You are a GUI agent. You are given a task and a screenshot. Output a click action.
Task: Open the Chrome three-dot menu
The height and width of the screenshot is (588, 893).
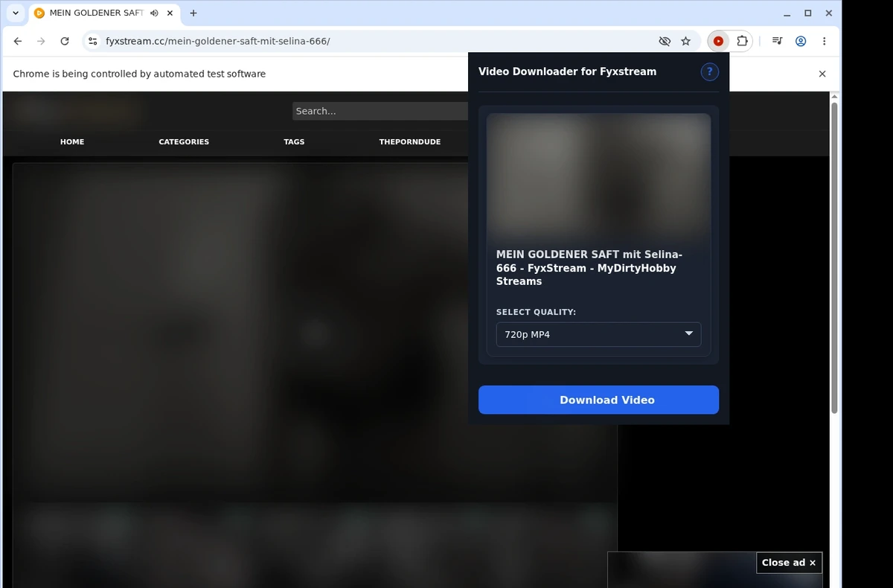click(824, 41)
